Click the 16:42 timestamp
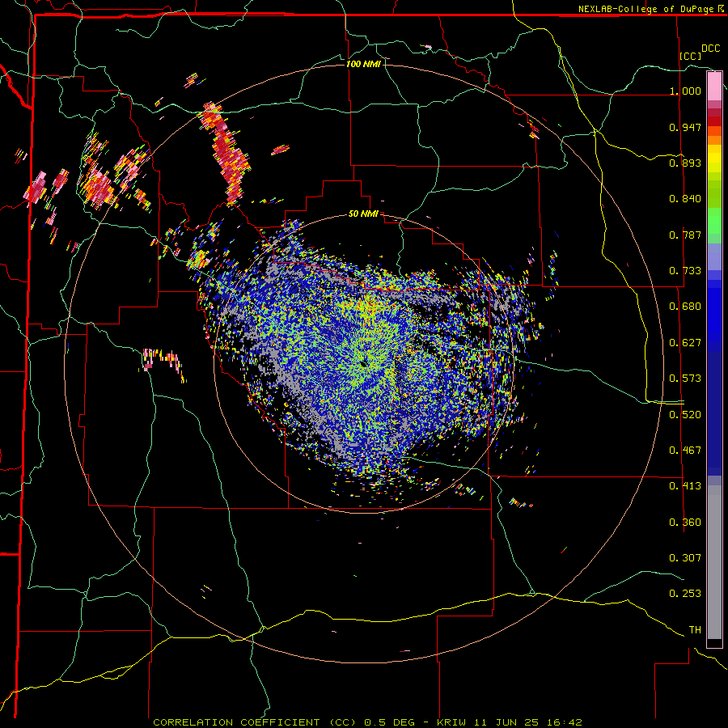 click(x=564, y=722)
